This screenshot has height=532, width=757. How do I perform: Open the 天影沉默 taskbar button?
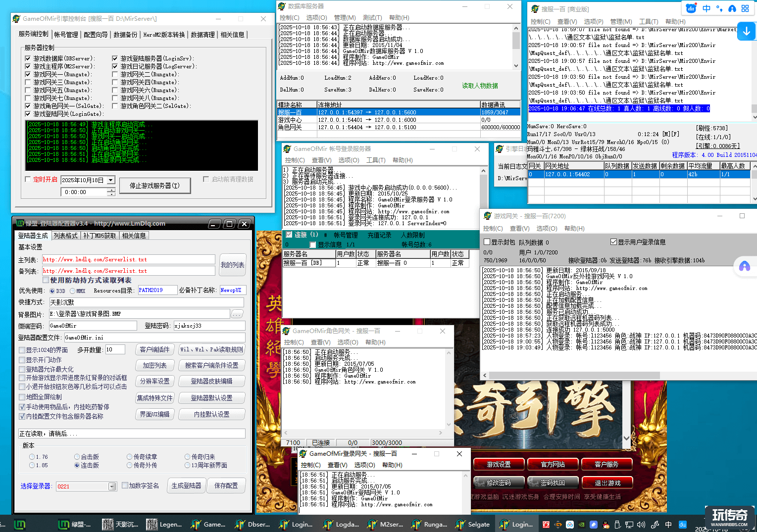(120, 524)
